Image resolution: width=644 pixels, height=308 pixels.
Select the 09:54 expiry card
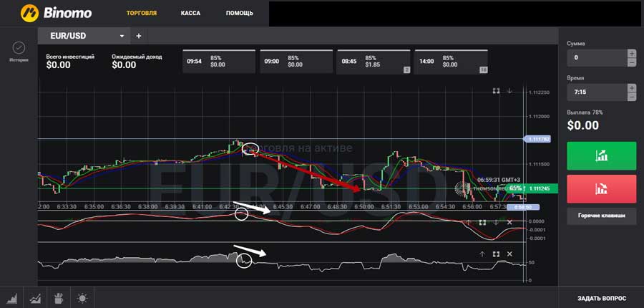pos(219,62)
